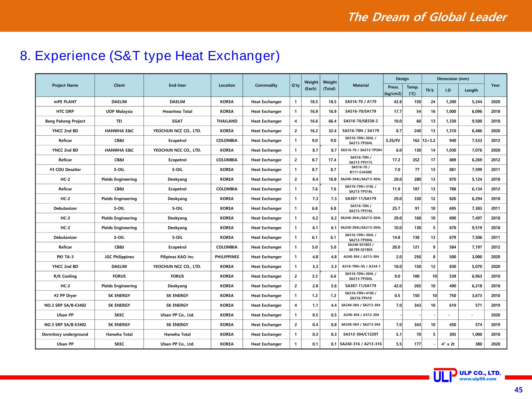This screenshot has height=399, width=532.
Task: Click the 'PKI TA-3' project cell
Action: pos(65,257)
